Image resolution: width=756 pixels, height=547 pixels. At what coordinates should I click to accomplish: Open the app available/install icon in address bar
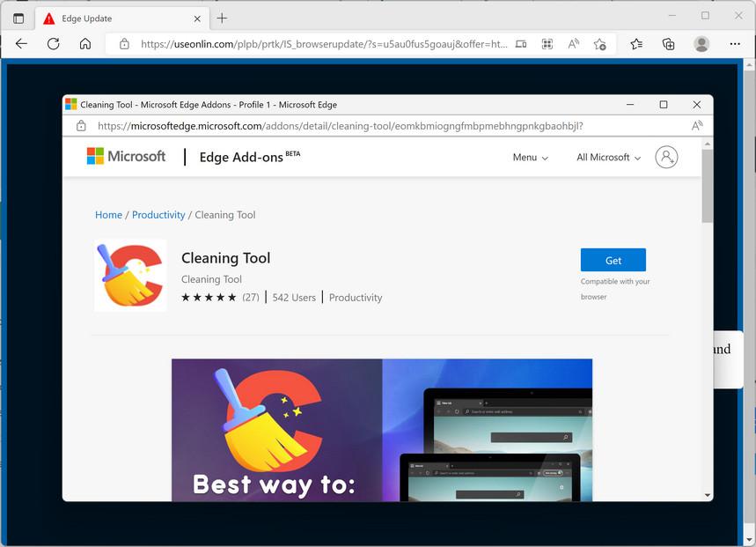pos(521,44)
